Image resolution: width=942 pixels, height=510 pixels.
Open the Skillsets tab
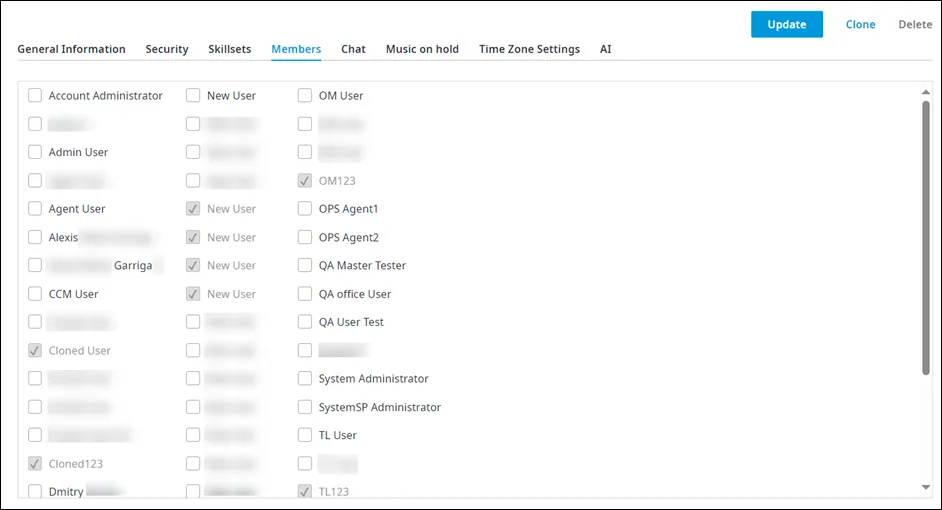pos(229,49)
